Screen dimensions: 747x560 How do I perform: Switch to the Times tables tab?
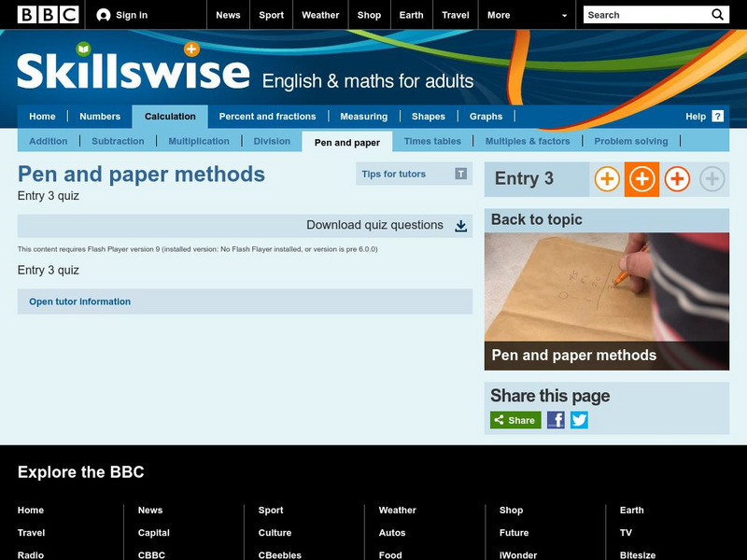pyautogui.click(x=436, y=141)
